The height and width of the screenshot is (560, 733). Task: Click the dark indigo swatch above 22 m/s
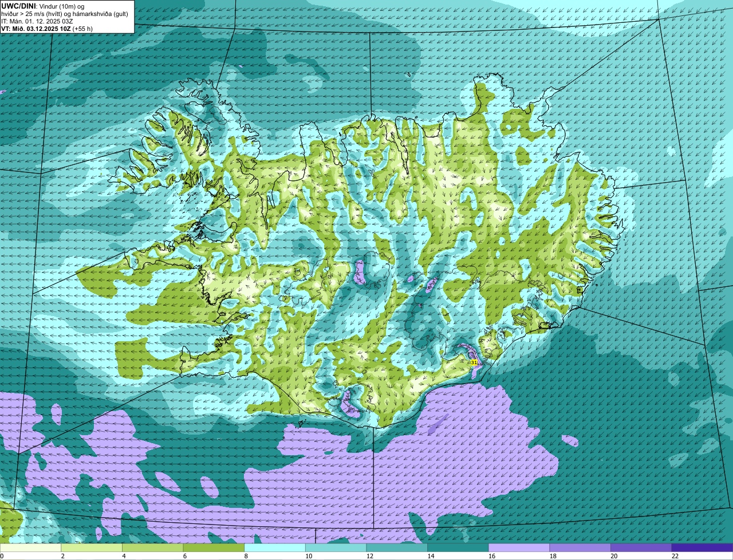coord(702,547)
